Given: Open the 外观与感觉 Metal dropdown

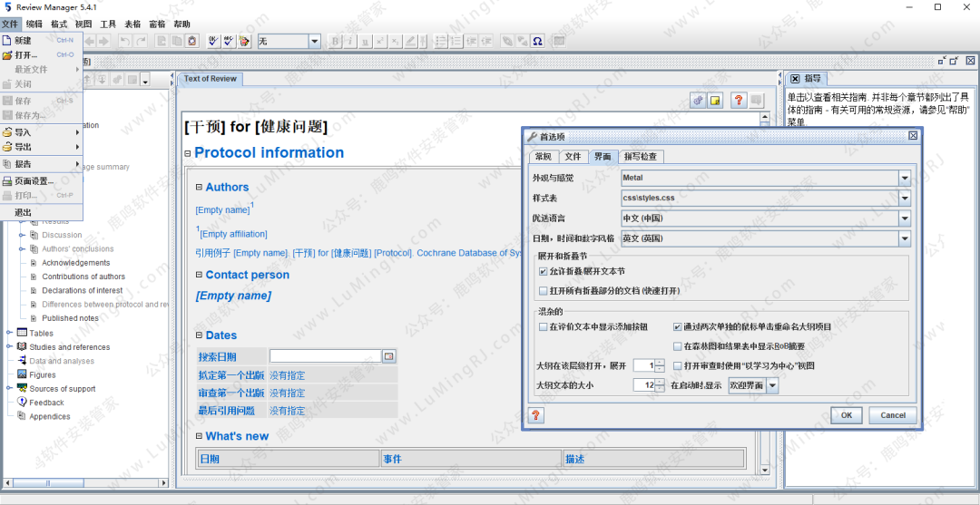Looking at the screenshot, I should pyautogui.click(x=904, y=178).
